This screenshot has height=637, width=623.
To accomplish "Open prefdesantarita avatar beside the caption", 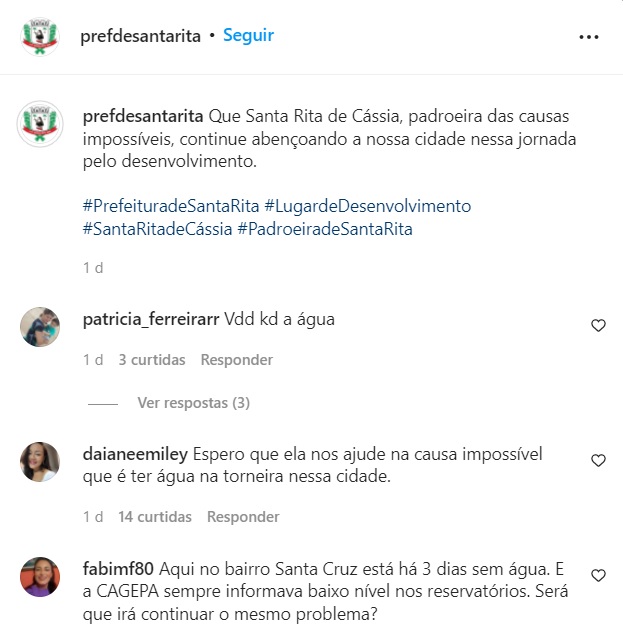I will pyautogui.click(x=40, y=124).
